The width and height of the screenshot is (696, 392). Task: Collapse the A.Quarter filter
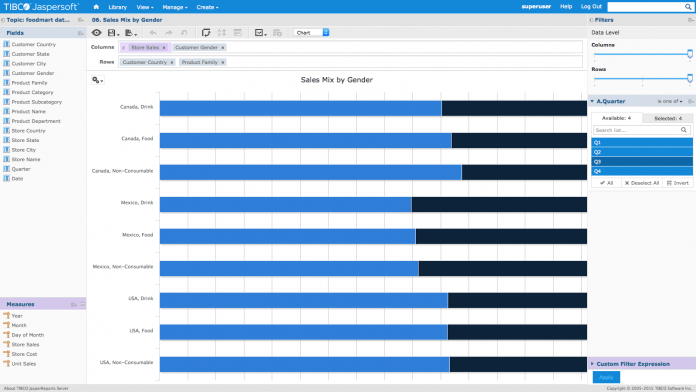(x=592, y=101)
